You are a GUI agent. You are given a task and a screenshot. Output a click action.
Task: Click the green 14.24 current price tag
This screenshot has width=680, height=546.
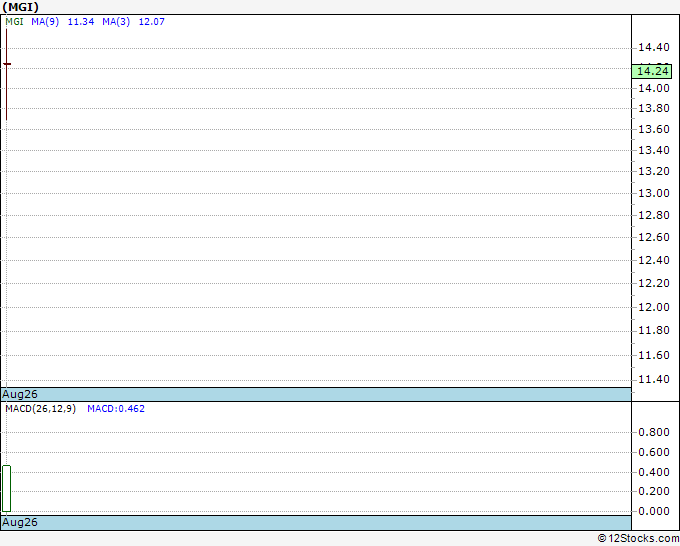(x=652, y=71)
